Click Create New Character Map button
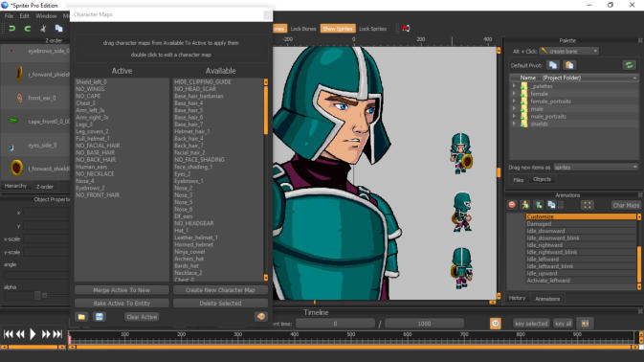The image size is (644, 362). pos(220,290)
